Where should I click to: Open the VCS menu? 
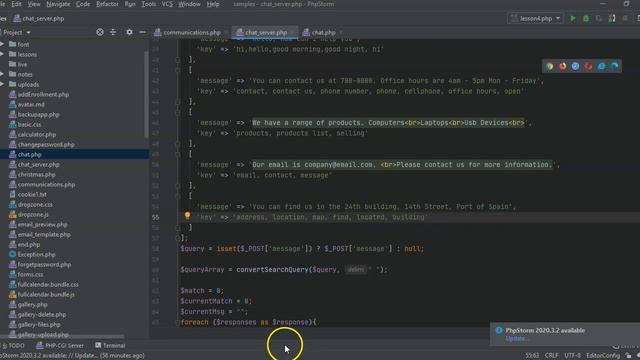point(167,4)
